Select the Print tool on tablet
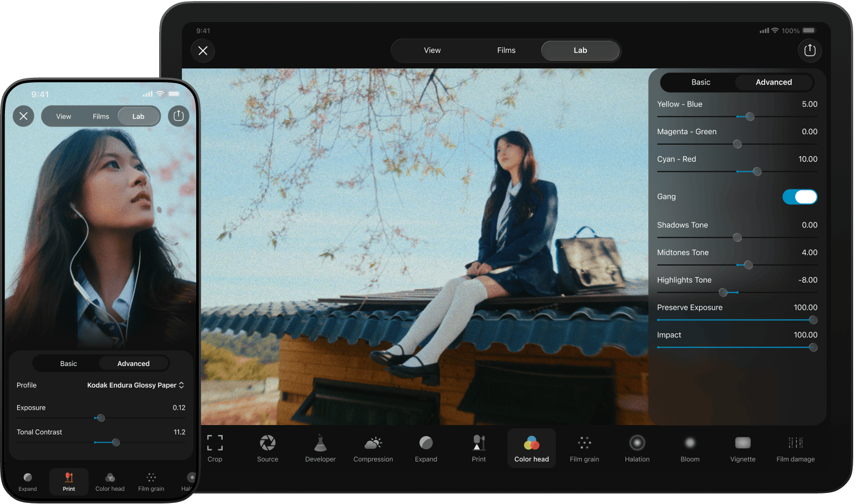This screenshot has width=862, height=504. (x=479, y=448)
